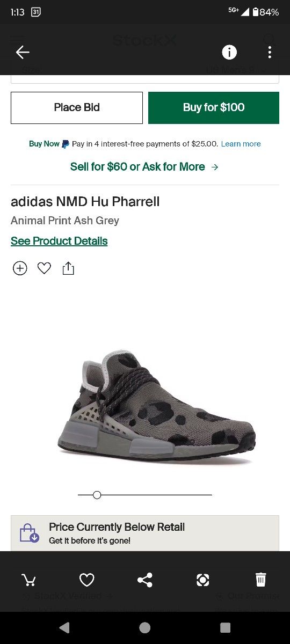Click Buy for $100 button
This screenshot has height=644, width=290.
(x=214, y=107)
